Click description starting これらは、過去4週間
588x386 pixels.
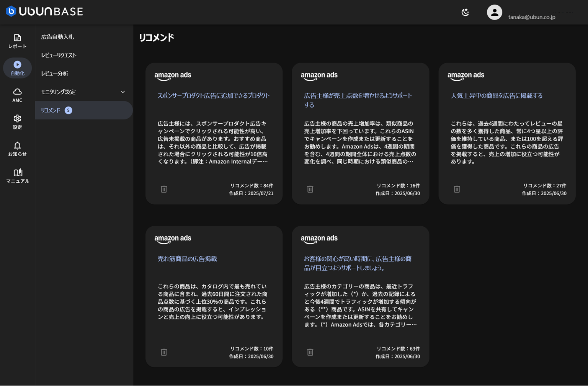507,142
